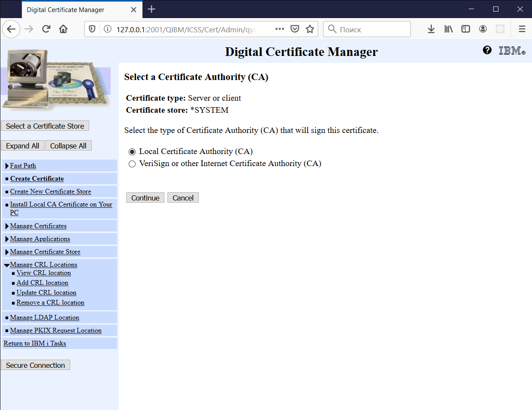Click the IBM logo
532x410 pixels.
512,51
